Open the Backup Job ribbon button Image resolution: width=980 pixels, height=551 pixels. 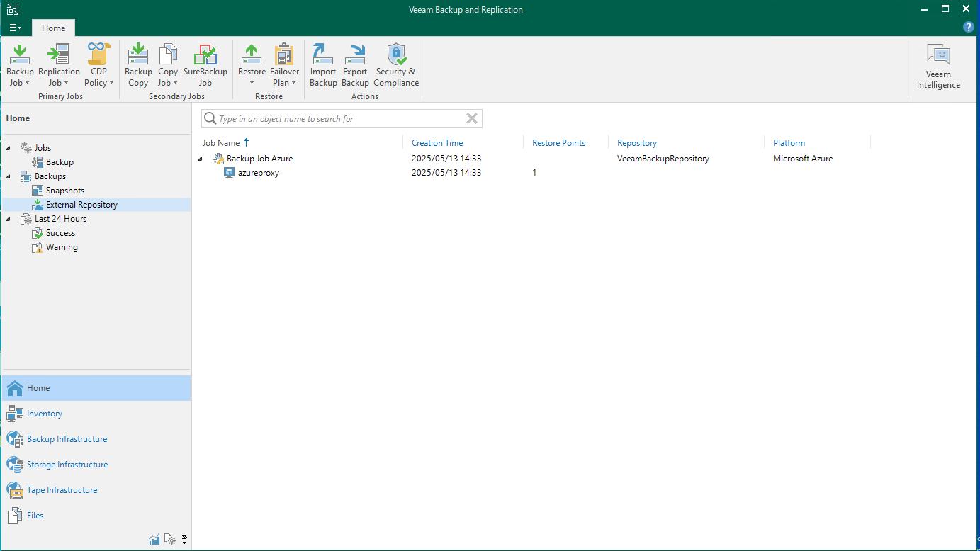[20, 64]
